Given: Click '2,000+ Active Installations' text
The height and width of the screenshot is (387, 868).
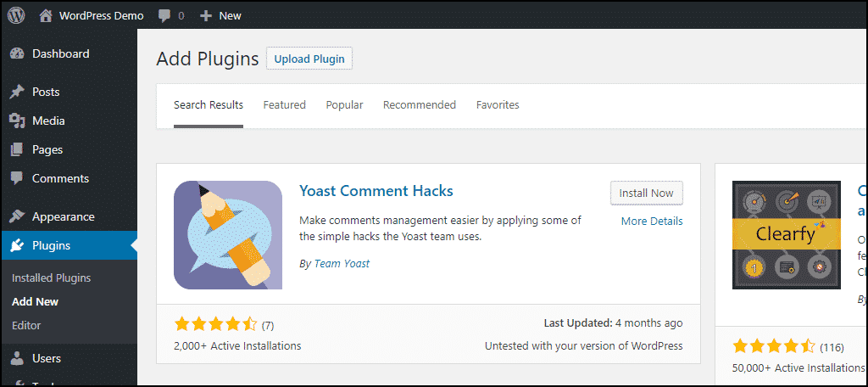Looking at the screenshot, I should (x=237, y=346).
